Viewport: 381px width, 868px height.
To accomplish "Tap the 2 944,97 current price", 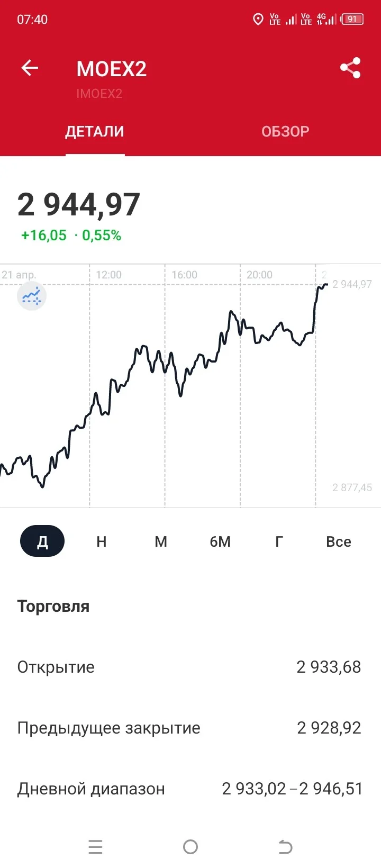I will (x=79, y=205).
